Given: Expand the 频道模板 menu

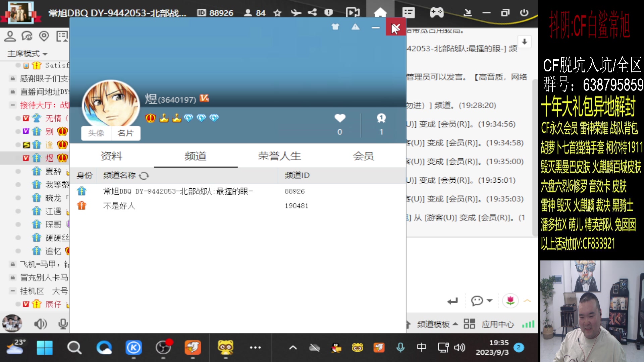Looking at the screenshot, I should click(437, 324).
